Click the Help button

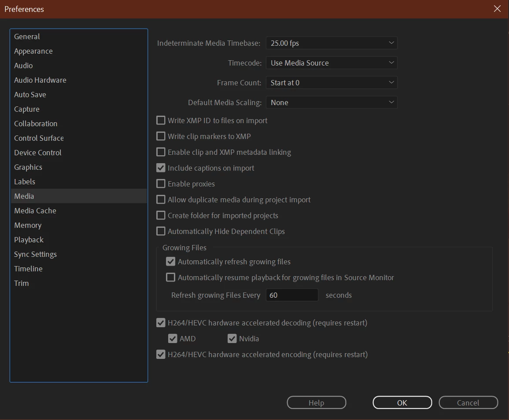(317, 402)
